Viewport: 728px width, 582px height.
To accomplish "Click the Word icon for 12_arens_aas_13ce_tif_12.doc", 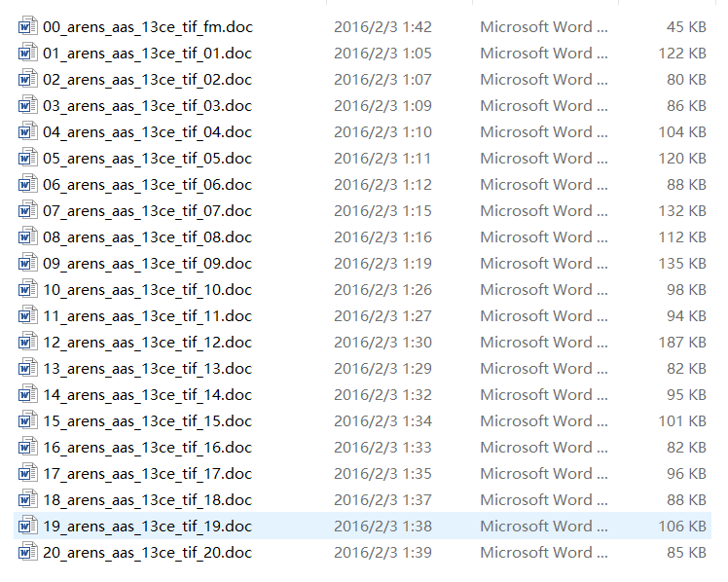I will [27, 342].
